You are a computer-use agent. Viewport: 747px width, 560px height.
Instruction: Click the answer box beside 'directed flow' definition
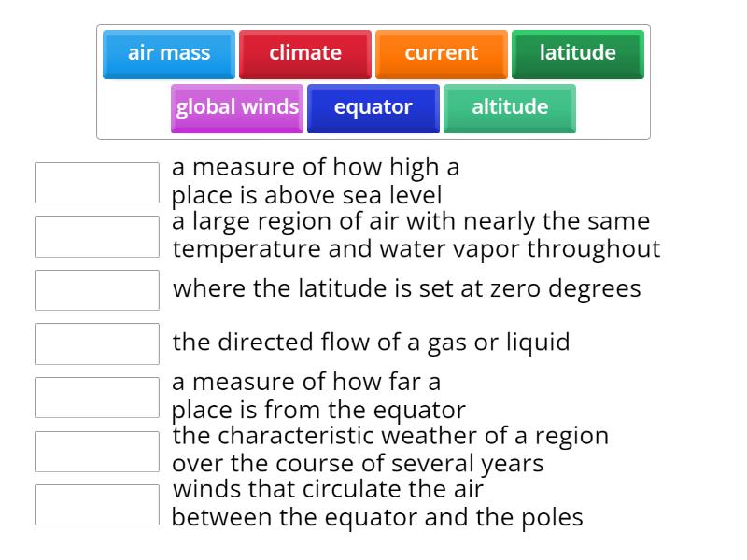coord(97,343)
